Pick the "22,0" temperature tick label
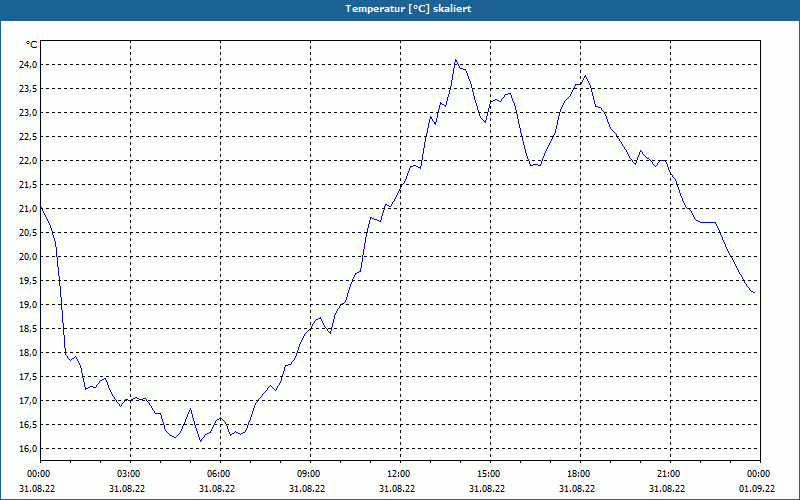 (28, 160)
